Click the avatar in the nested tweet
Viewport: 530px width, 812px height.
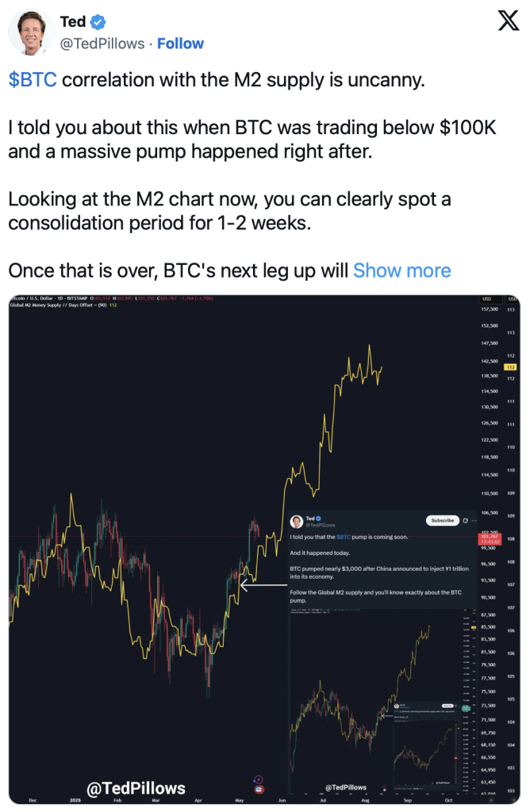[x=297, y=521]
